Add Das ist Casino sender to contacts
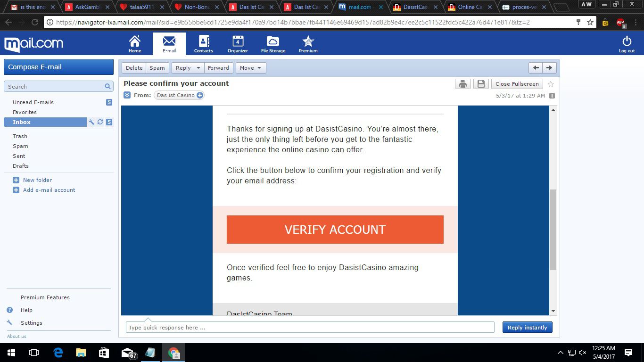The image size is (644, 362). (x=200, y=95)
